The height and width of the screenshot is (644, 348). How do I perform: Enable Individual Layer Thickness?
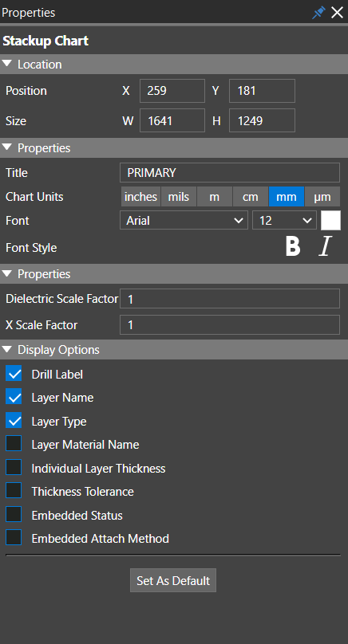click(x=14, y=468)
